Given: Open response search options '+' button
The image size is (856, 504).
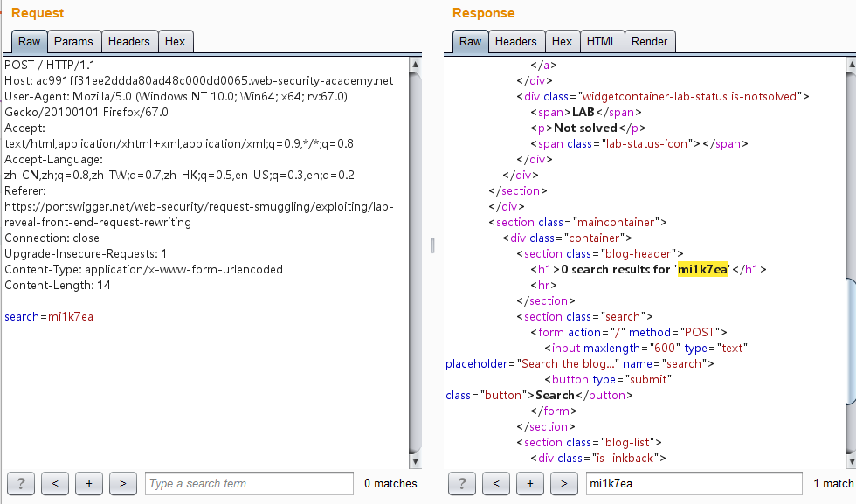Looking at the screenshot, I should coord(529,483).
